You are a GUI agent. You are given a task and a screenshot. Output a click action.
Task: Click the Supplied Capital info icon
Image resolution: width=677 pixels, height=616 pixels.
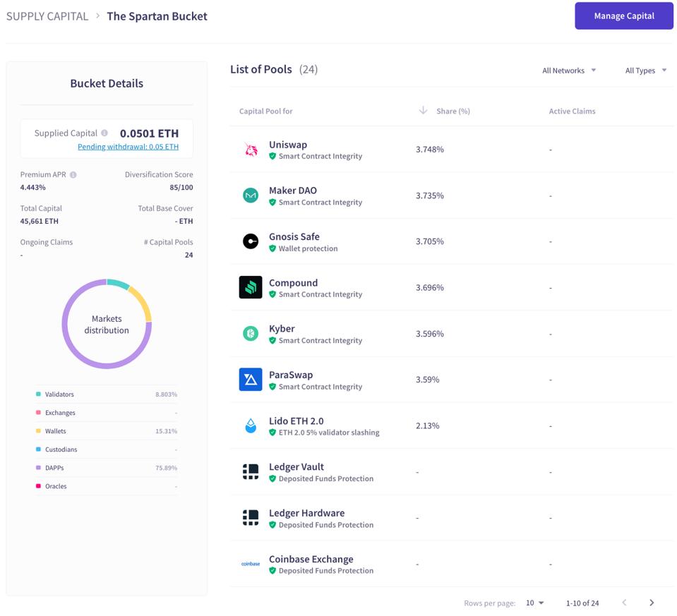click(x=104, y=133)
